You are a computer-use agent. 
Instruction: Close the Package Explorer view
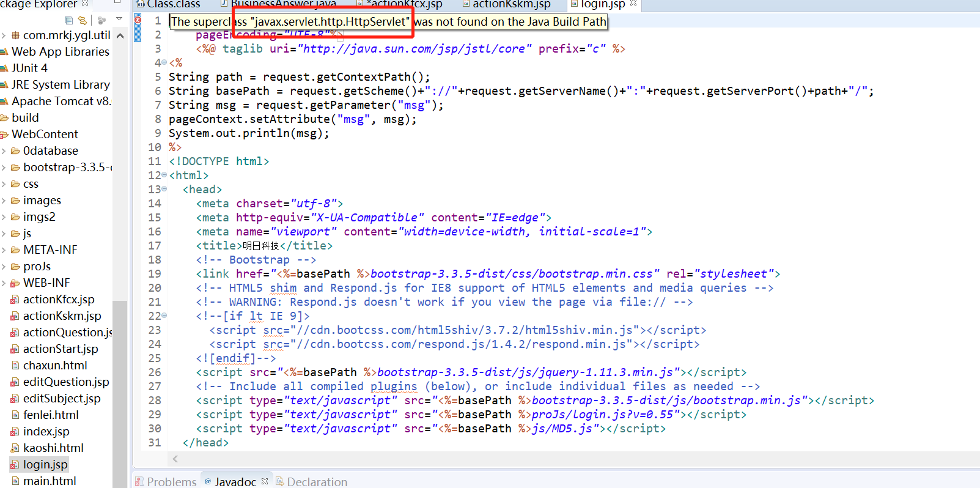pyautogui.click(x=85, y=4)
